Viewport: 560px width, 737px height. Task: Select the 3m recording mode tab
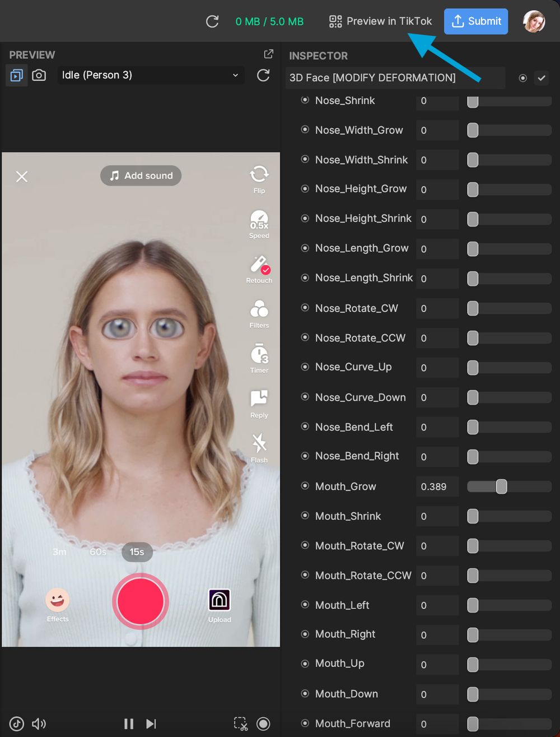click(x=59, y=551)
